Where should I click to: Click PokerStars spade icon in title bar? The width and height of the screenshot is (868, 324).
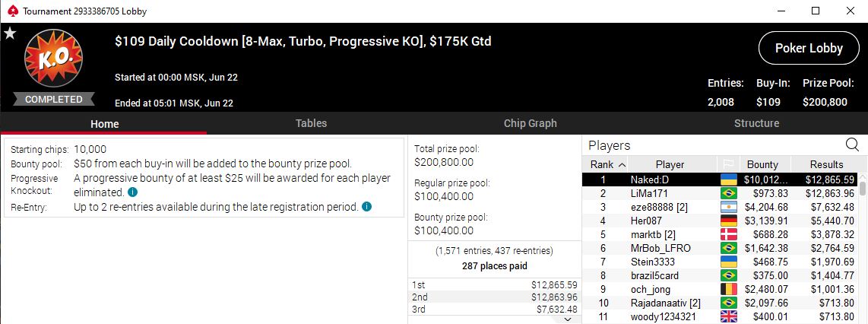[12, 11]
